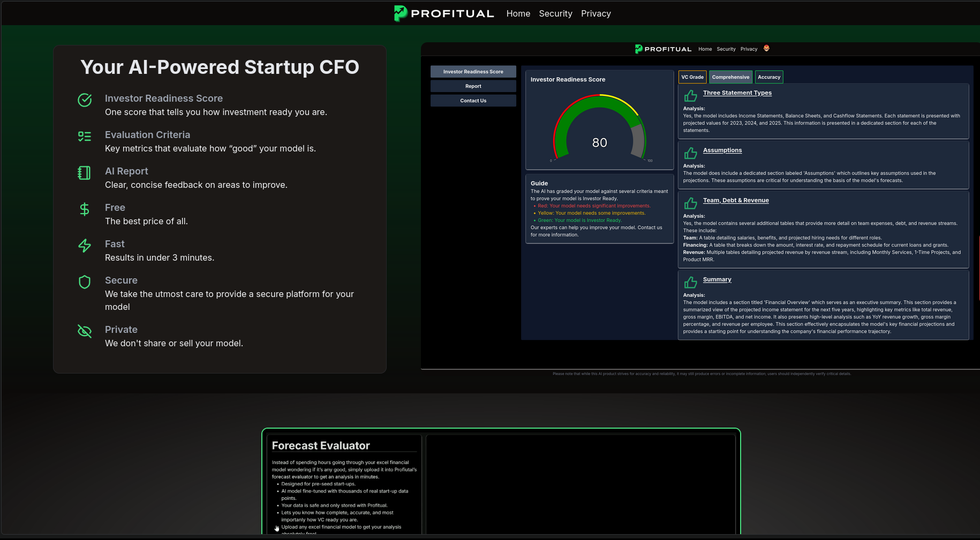Screen dimensions: 980x540
Task: Click 'We don't share or sell your model.' text
Action: (x=174, y=343)
